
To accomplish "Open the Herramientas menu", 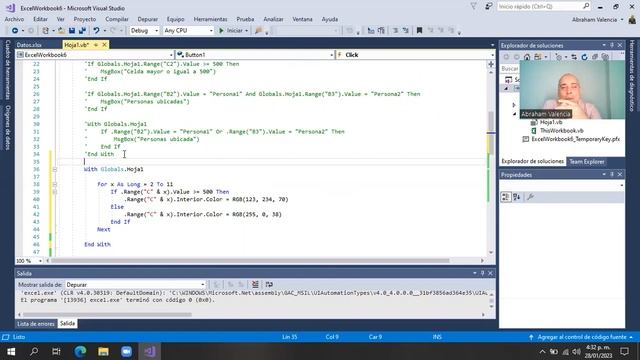I will pyautogui.click(x=210, y=19).
